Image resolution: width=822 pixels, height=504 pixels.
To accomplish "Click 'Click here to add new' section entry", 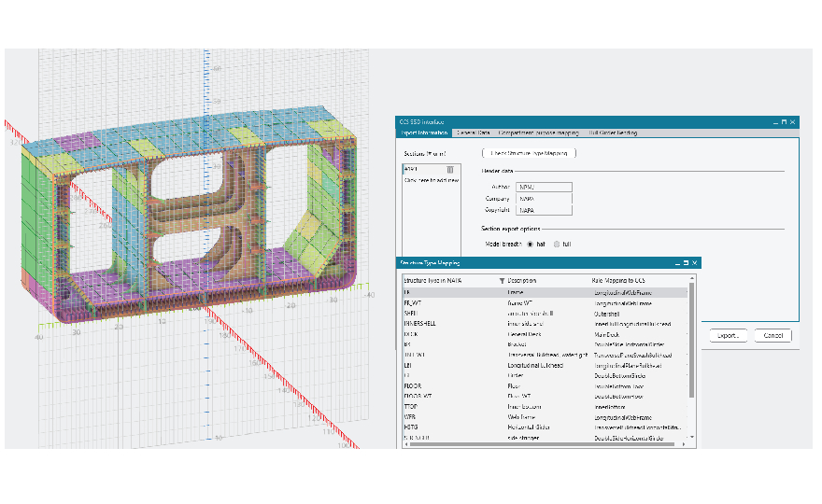I will [x=432, y=179].
